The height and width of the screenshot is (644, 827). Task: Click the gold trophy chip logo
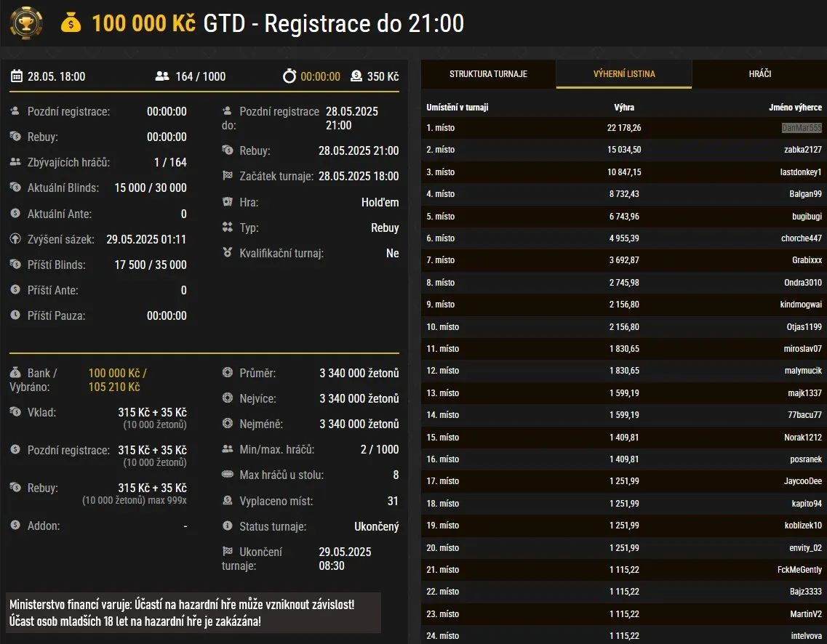pos(25,23)
